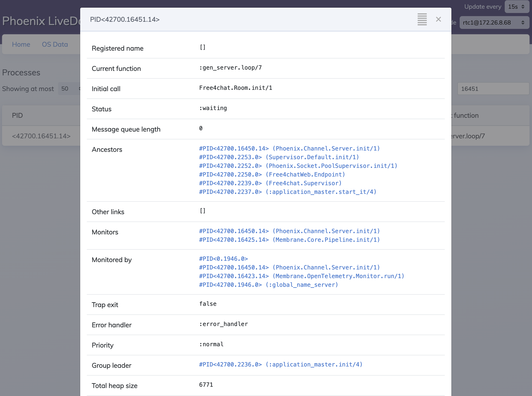Open the Update every 15s dropdown
This screenshot has width=532, height=396.
pos(516,7)
